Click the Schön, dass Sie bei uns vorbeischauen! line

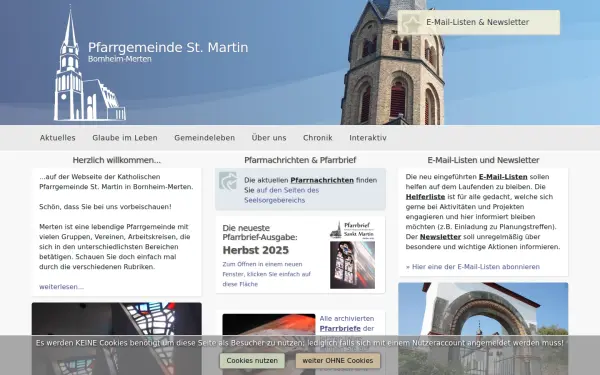pyautogui.click(x=105, y=207)
